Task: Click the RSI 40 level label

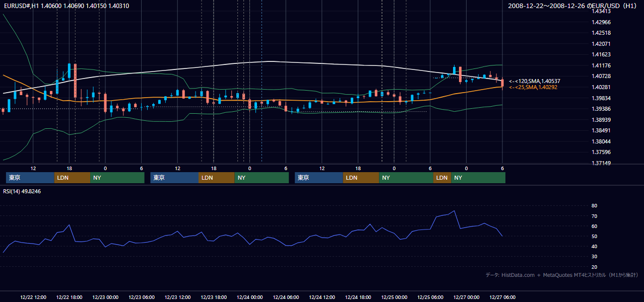Action: coord(594,246)
